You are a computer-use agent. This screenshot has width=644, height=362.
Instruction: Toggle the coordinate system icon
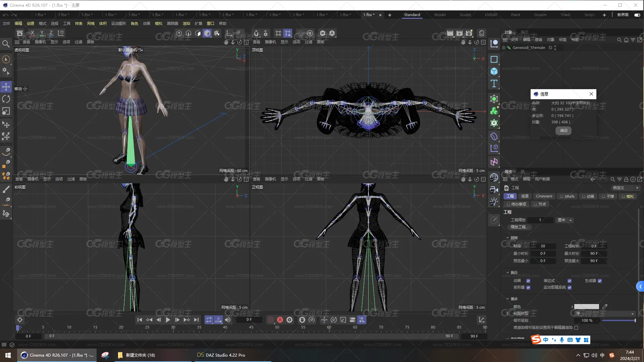61,33
